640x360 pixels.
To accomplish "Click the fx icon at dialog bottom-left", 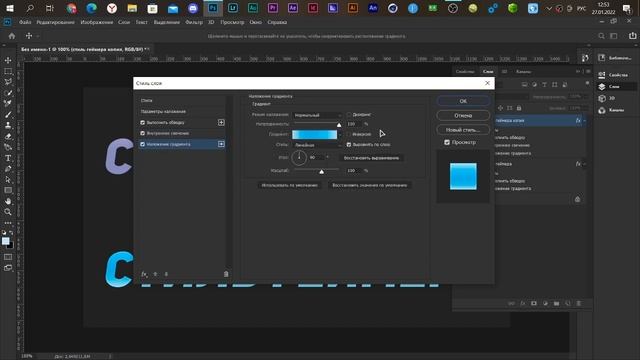I will (144, 274).
